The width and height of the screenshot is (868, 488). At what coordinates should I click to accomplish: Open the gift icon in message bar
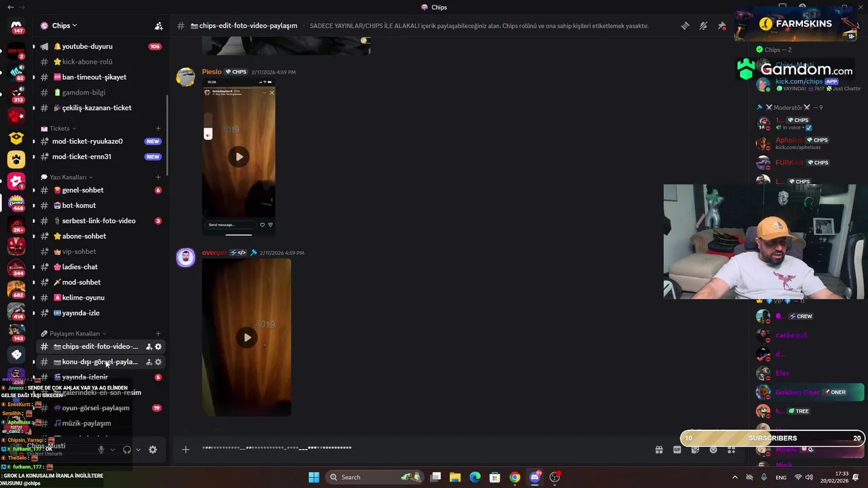tap(658, 449)
